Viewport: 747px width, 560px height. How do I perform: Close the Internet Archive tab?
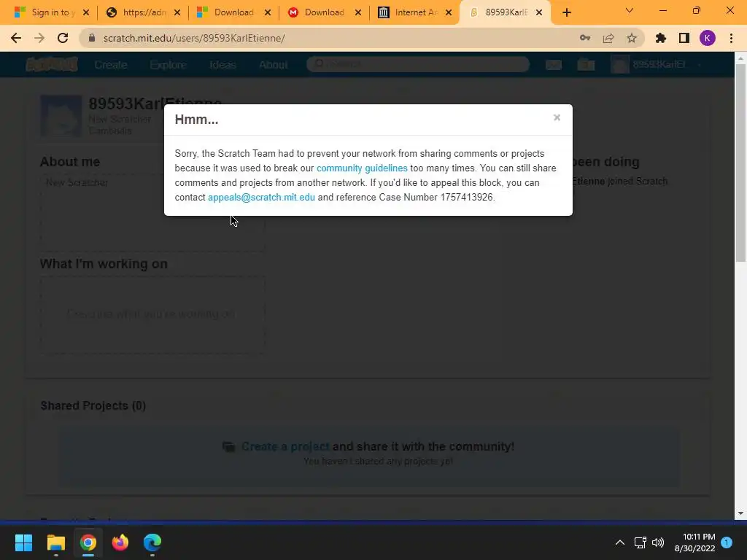[449, 13]
